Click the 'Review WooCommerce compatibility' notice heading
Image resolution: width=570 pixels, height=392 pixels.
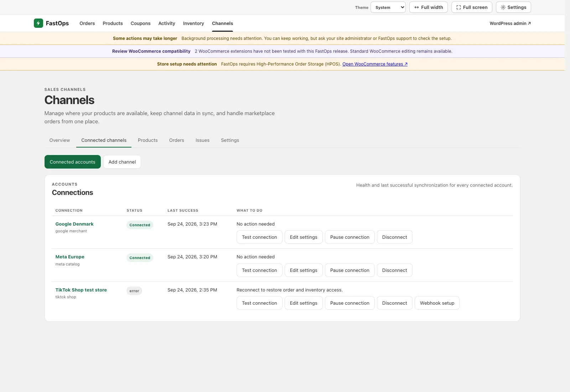[x=151, y=51]
